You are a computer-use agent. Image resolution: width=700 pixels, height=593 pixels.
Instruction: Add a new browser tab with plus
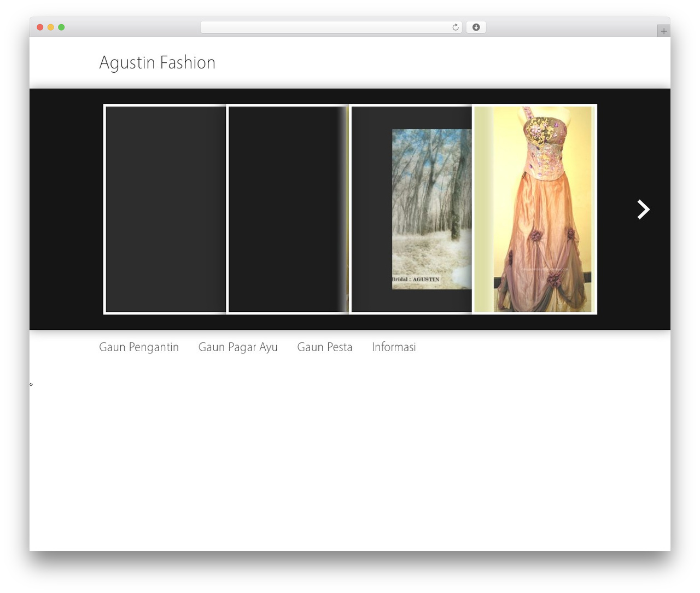[663, 31]
